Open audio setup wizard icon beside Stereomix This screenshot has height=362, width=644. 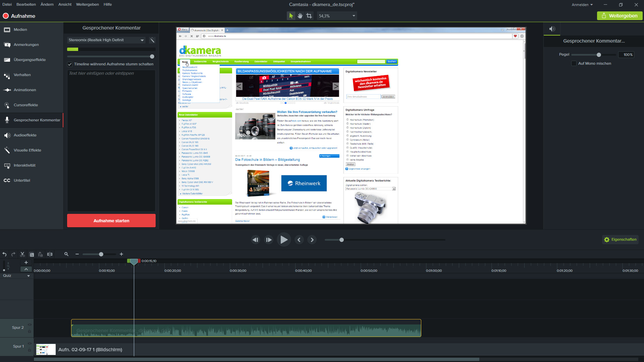point(152,40)
